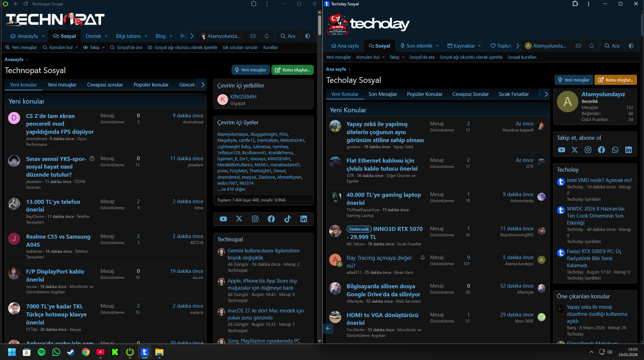Reload the Technopat Sosyal page
This screenshot has height=360, width=644.
26,4
